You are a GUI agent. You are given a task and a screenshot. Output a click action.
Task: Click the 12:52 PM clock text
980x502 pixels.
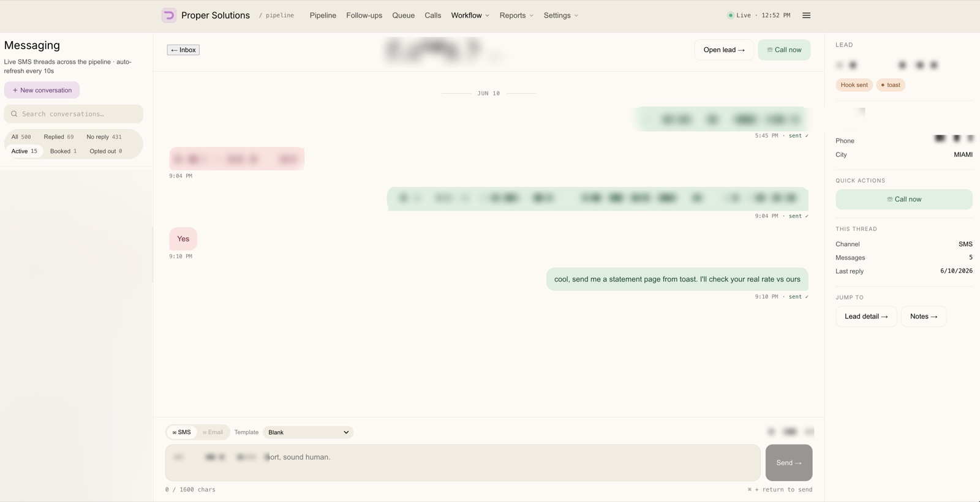pos(776,15)
